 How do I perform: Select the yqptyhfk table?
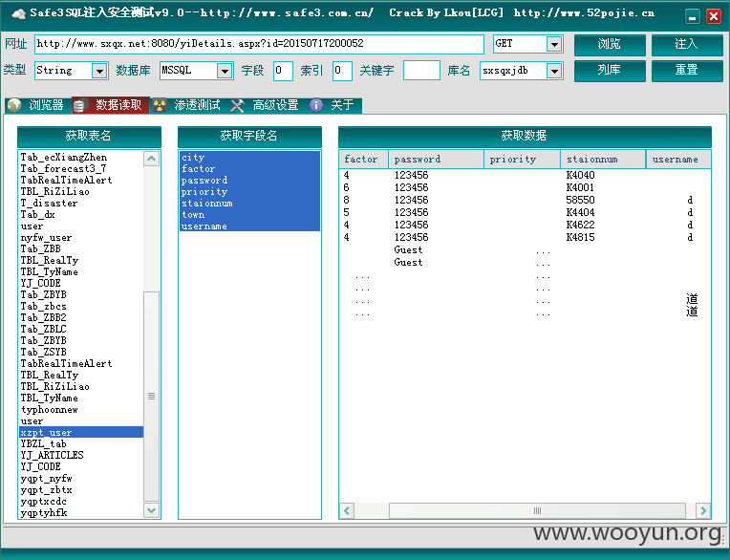tap(81, 513)
